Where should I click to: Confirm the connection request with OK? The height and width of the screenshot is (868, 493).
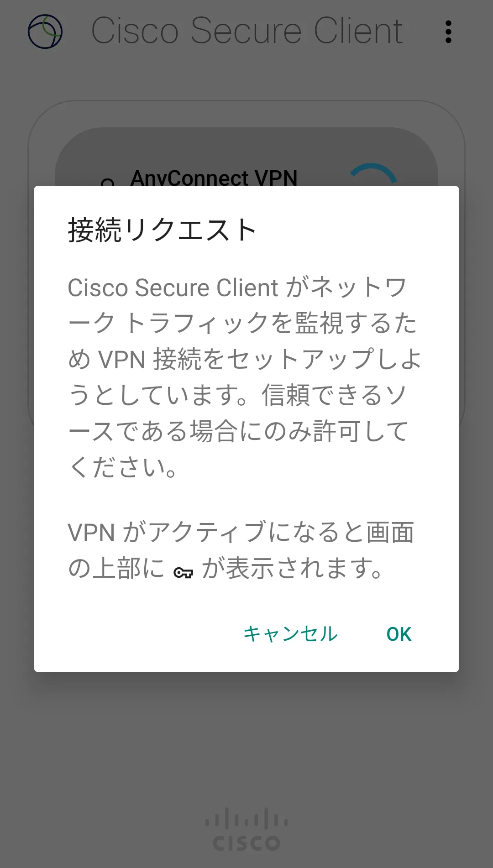(399, 634)
